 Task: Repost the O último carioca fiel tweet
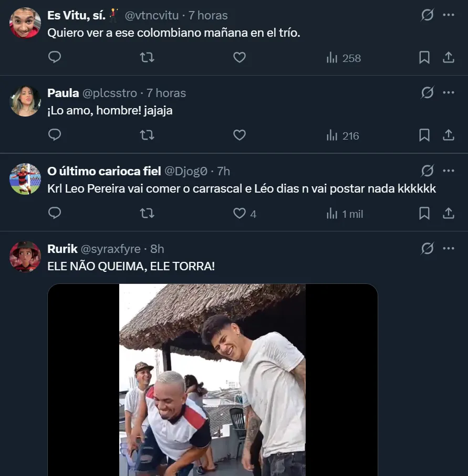[x=147, y=214]
